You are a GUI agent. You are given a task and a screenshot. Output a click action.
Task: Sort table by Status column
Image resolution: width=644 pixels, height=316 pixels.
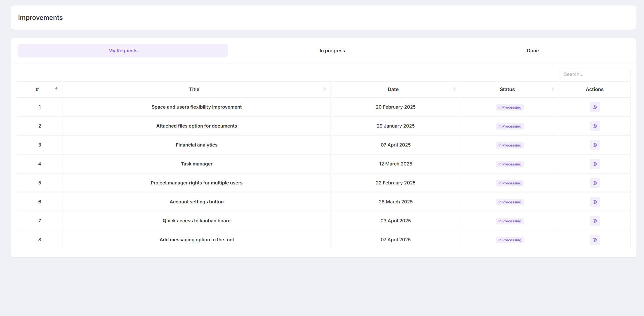(x=552, y=89)
